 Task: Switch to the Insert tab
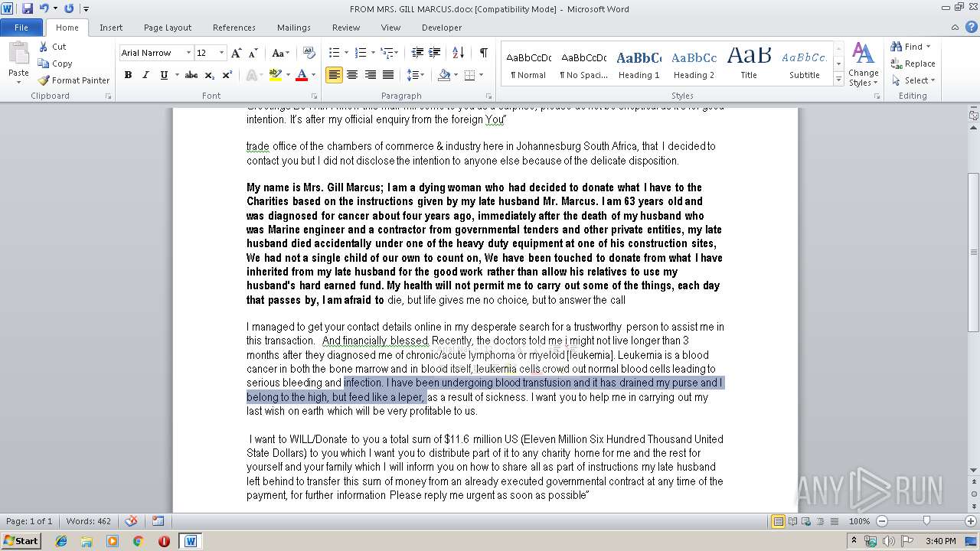(x=111, y=28)
